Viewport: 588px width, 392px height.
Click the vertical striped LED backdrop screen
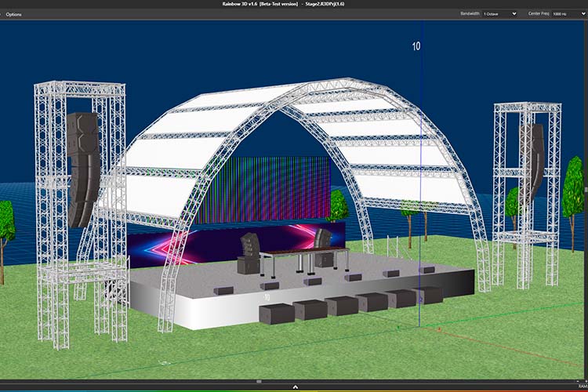[263, 190]
